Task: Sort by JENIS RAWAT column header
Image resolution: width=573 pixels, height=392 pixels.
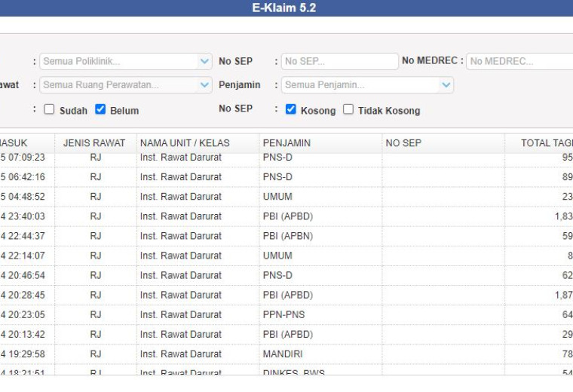Action: (96, 143)
